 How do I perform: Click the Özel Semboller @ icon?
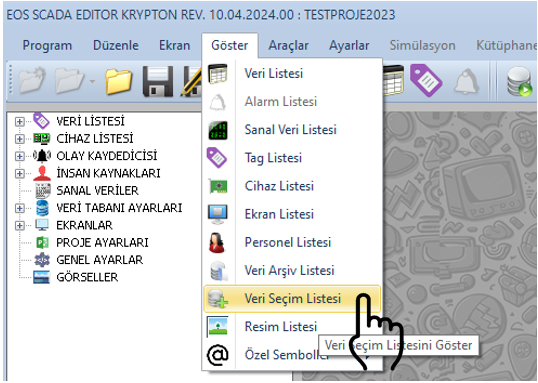point(218,355)
